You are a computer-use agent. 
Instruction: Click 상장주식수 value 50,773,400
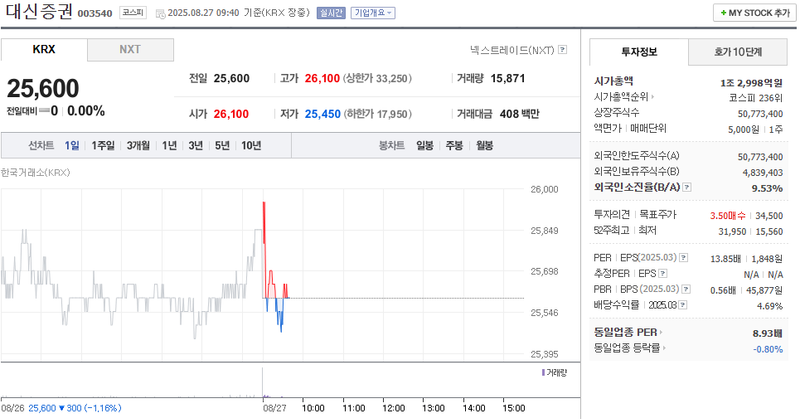(760, 114)
